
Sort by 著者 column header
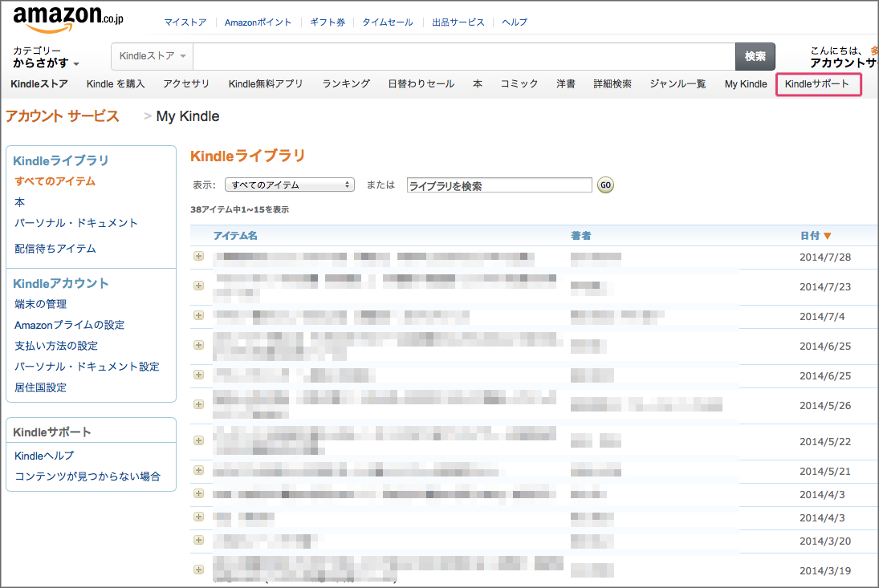point(580,236)
